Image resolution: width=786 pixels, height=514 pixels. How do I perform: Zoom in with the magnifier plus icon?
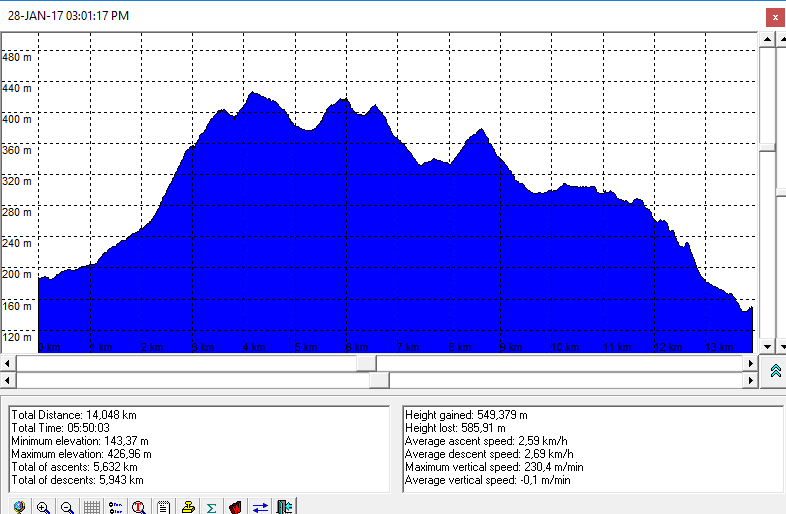pyautogui.click(x=43, y=506)
